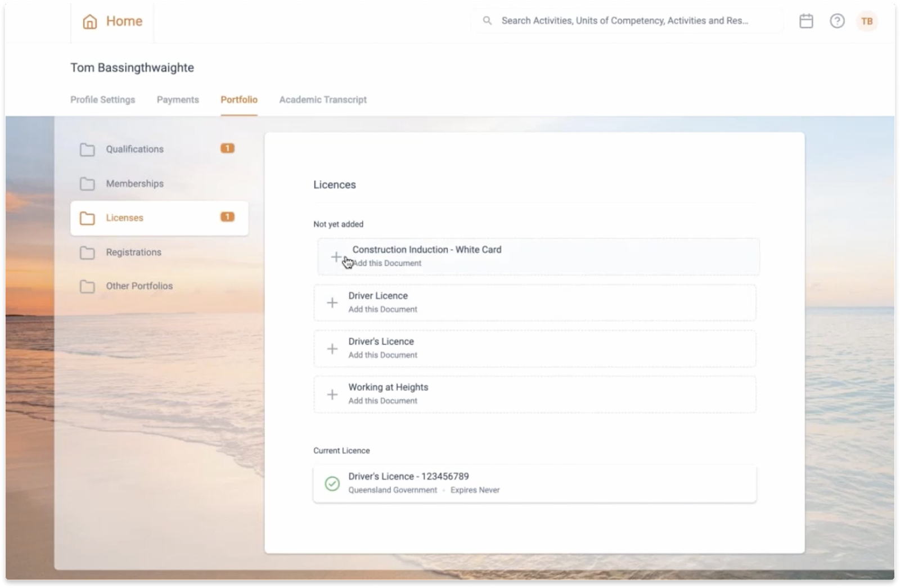Switch to the Payments tab

pyautogui.click(x=178, y=99)
